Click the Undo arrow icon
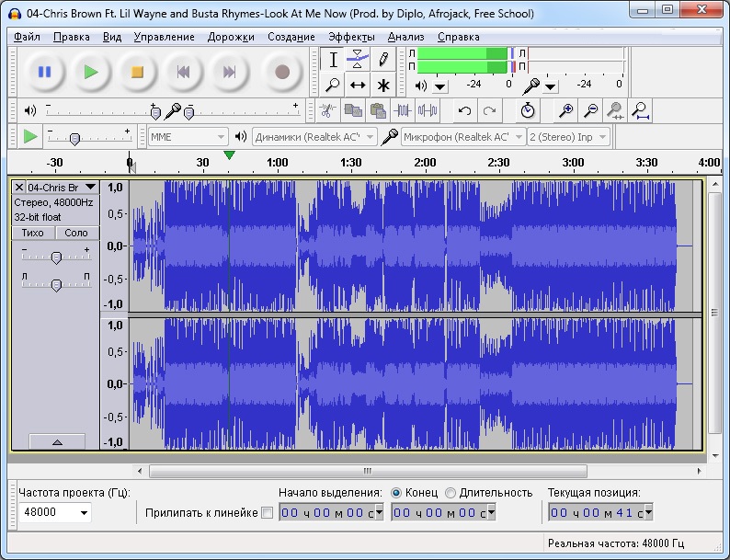 464,110
